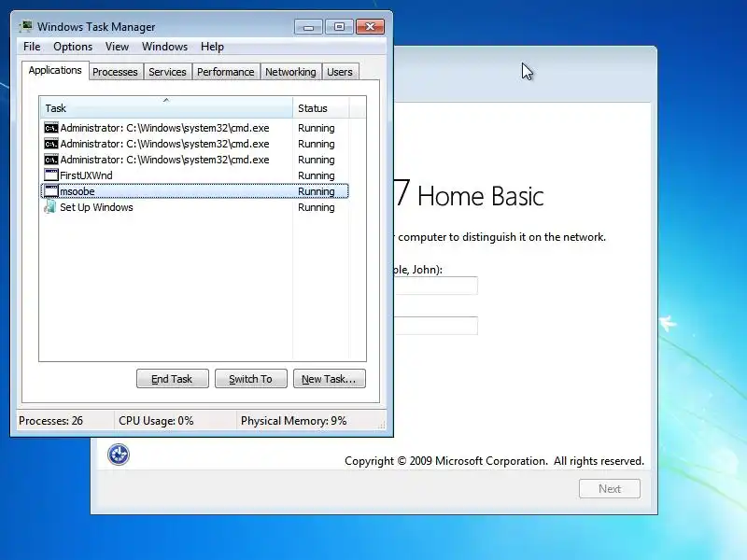Select the Set Up Windows task row
747x560 pixels.
195,207
